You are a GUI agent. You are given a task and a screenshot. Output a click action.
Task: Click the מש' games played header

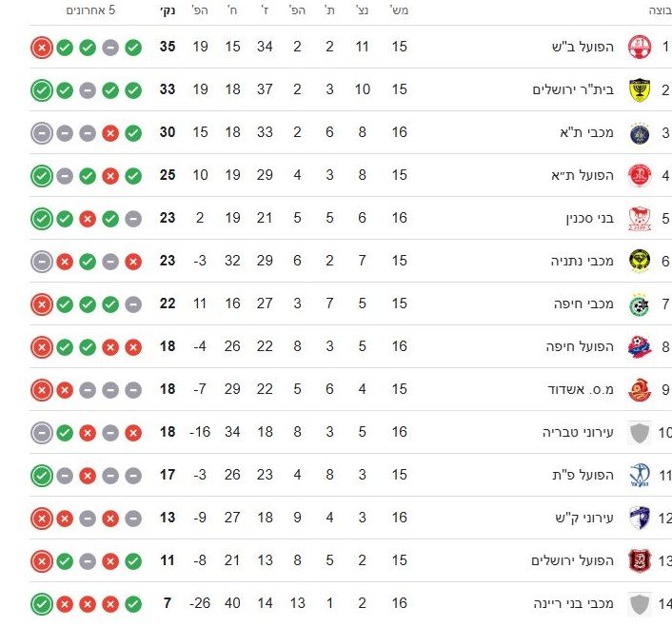[x=400, y=11]
